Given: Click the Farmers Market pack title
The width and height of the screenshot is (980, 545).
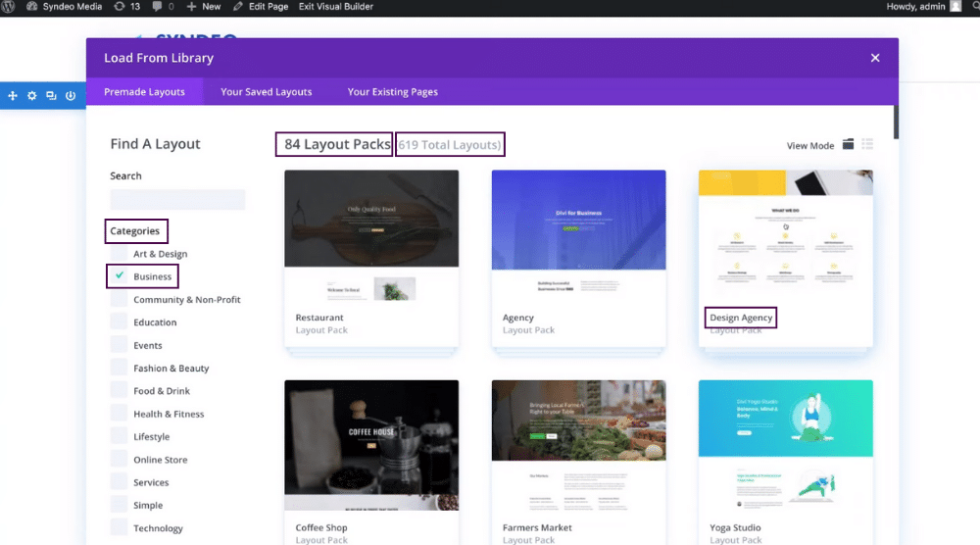Looking at the screenshot, I should 537,527.
